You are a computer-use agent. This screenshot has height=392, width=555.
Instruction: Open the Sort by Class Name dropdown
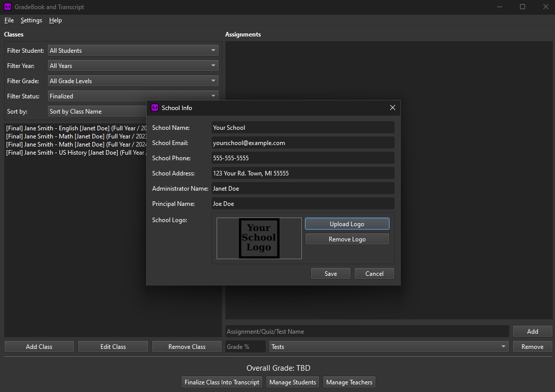[97, 112]
